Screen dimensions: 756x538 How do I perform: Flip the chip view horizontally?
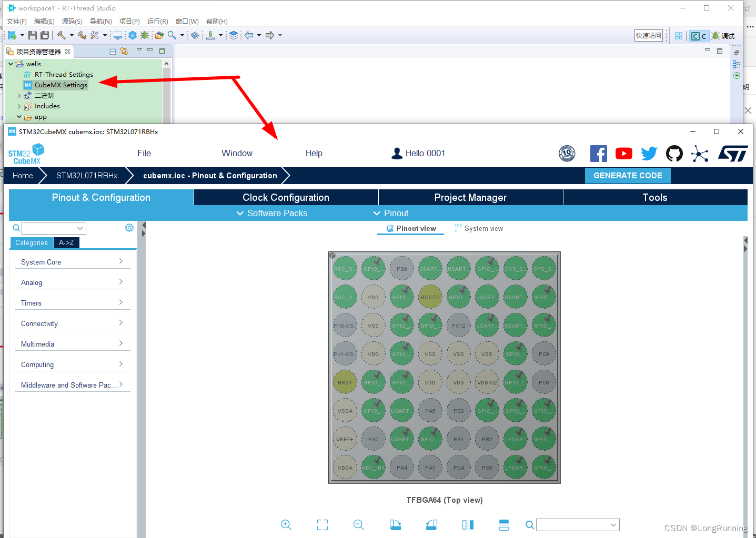coord(468,524)
